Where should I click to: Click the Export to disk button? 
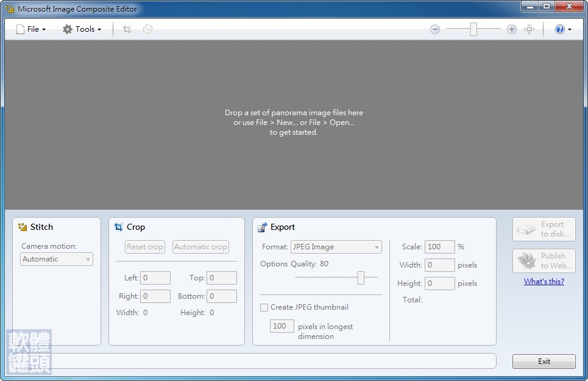[544, 229]
